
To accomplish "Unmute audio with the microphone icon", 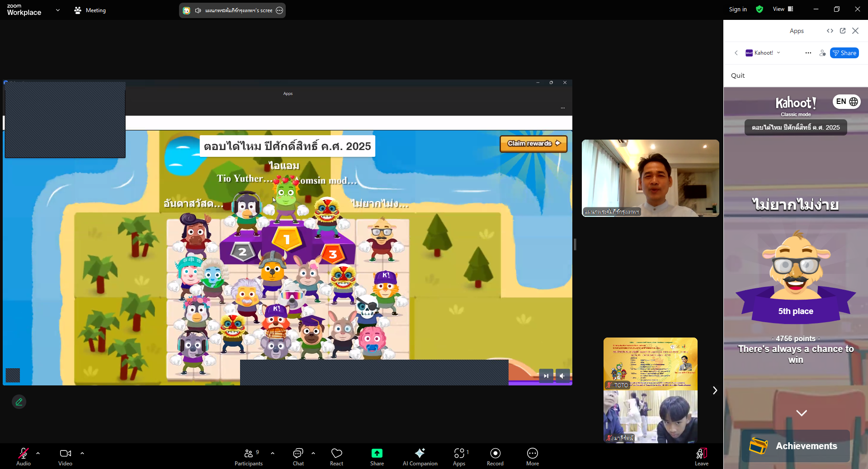I will 24,456.
